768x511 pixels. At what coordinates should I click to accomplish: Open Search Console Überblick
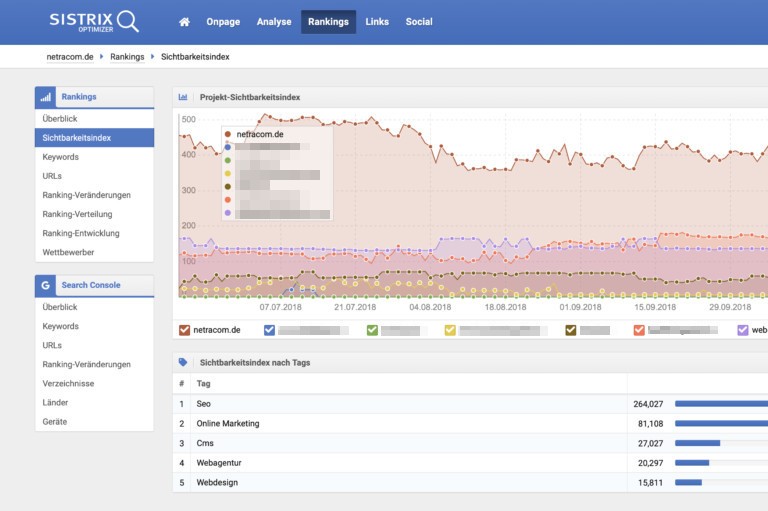click(94, 307)
